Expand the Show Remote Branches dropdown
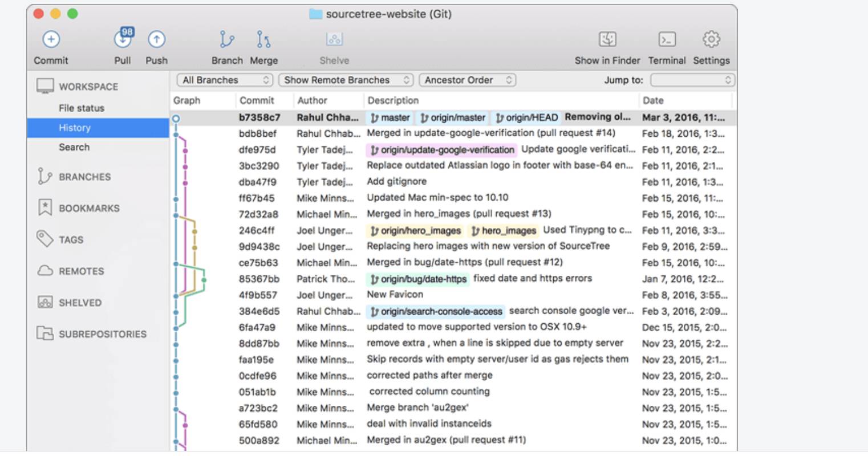868x456 pixels. 347,80
